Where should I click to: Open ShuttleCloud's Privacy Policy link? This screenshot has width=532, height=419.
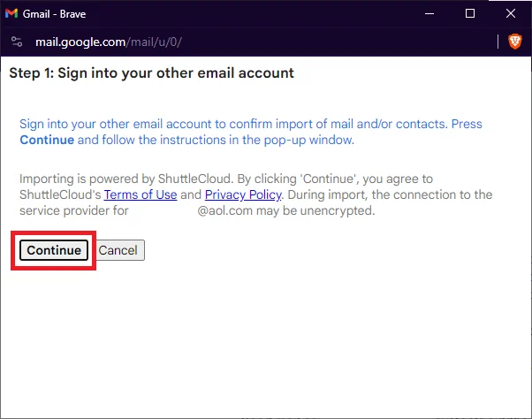point(243,194)
